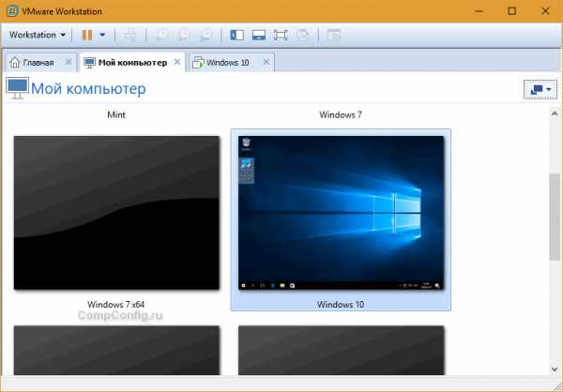
Task: Select the Windows 10 desktop thumbnail
Action: click(x=341, y=213)
